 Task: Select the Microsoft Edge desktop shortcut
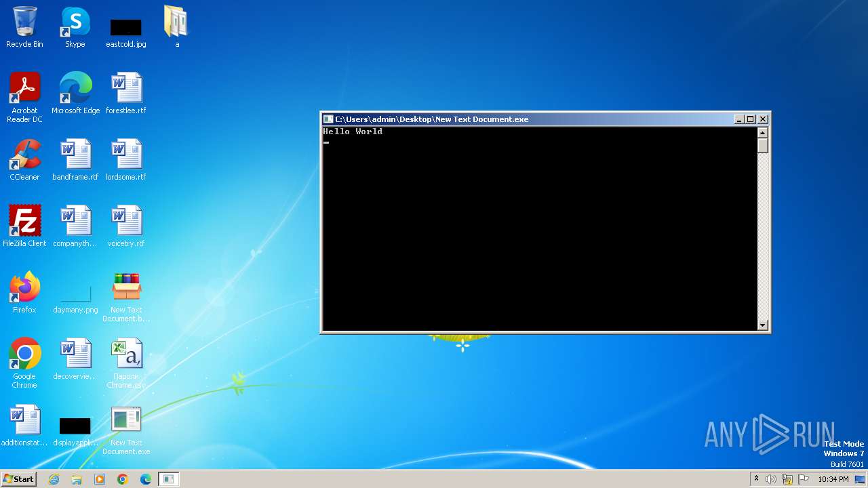click(x=75, y=94)
